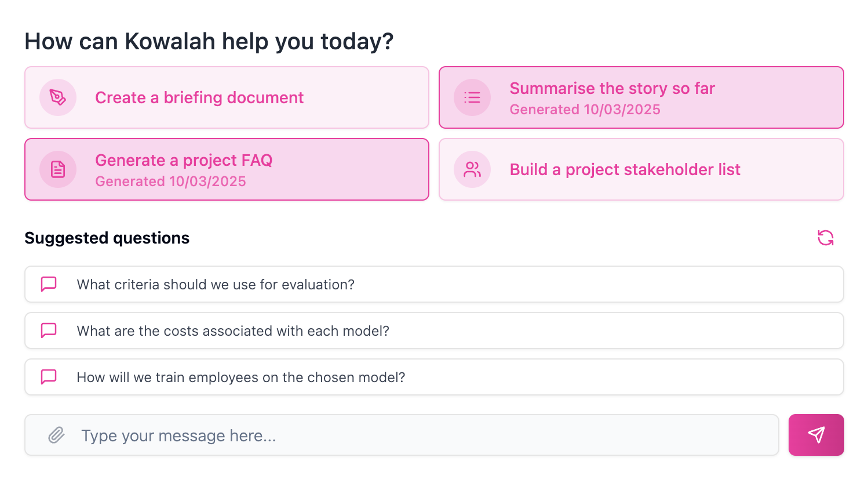
Task: Click the chat bubble beside the costs question
Action: pyautogui.click(x=49, y=331)
